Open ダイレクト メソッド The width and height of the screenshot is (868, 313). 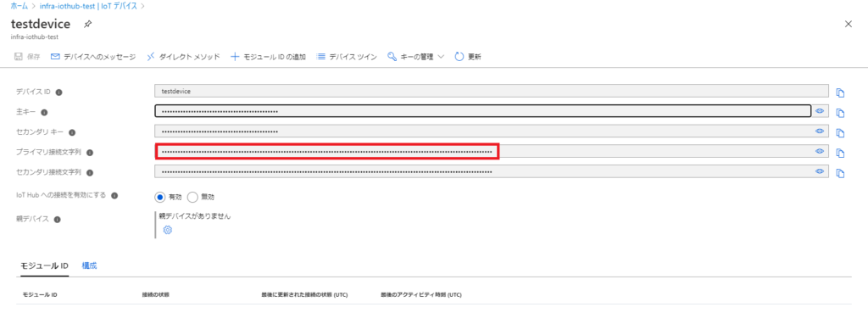point(183,57)
